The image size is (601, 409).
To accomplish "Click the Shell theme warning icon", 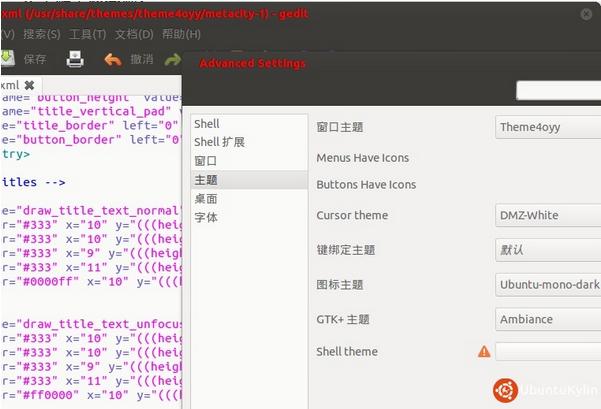I will coord(484,352).
